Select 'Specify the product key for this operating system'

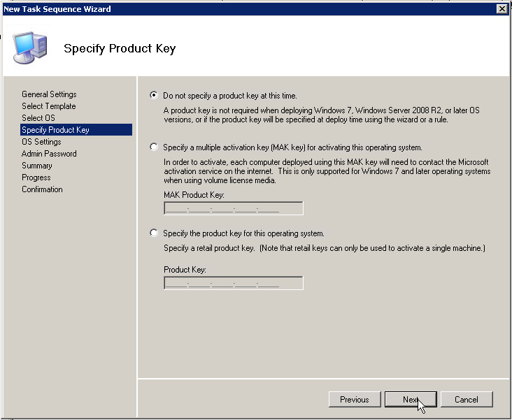(154, 233)
